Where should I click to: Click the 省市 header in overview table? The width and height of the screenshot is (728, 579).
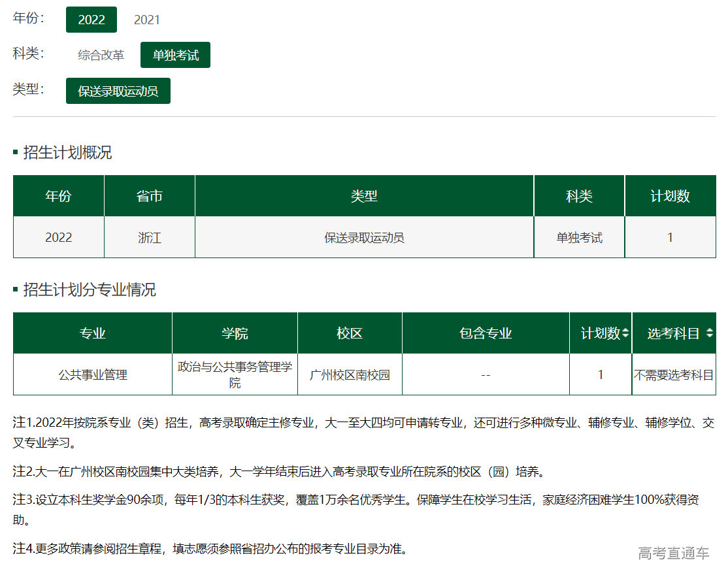click(x=150, y=196)
